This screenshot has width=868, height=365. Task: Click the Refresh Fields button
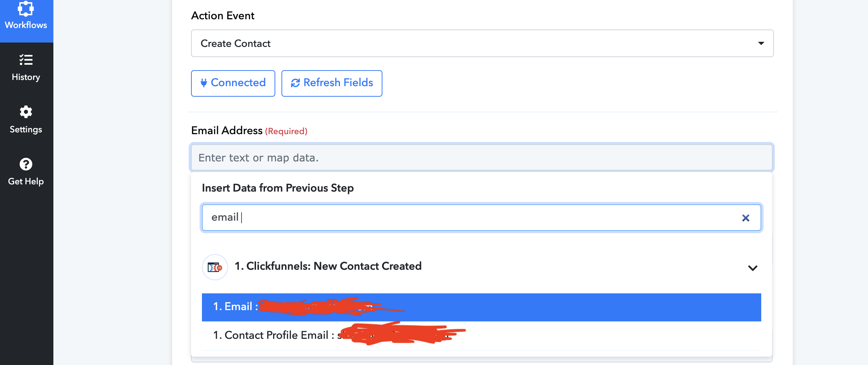point(332,83)
